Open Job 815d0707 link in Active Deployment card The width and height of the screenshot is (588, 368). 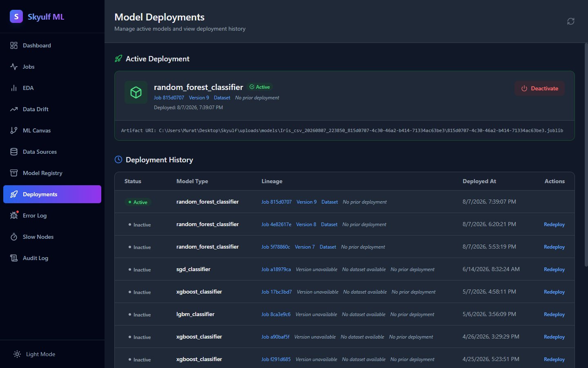click(x=169, y=98)
